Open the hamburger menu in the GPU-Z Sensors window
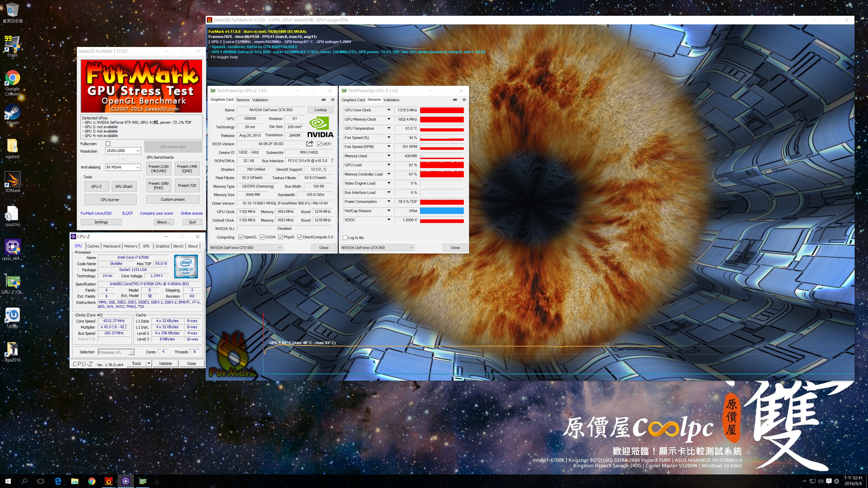Viewport: 868px width, 488px height. click(464, 100)
